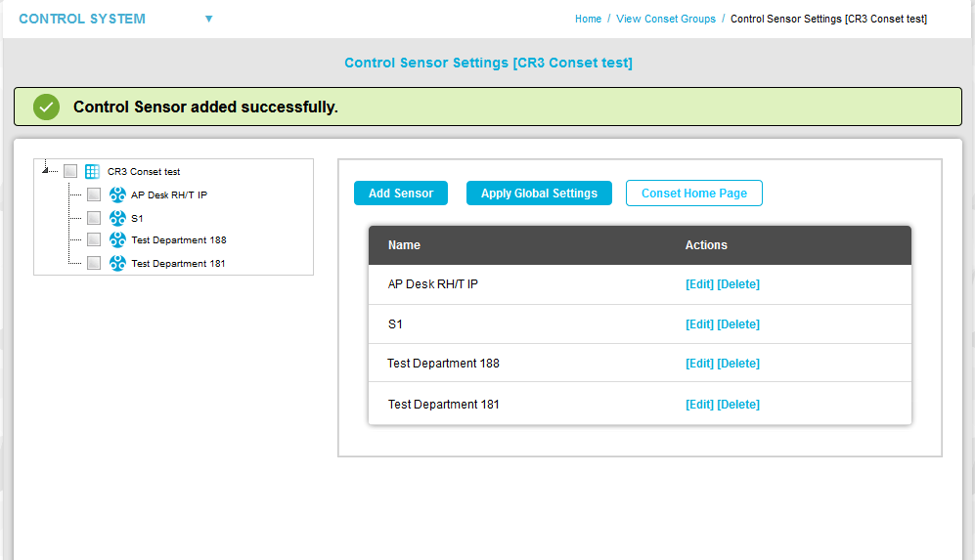This screenshot has height=560, width=975.
Task: Click the CR3 Conset test grid icon
Action: pos(93,171)
